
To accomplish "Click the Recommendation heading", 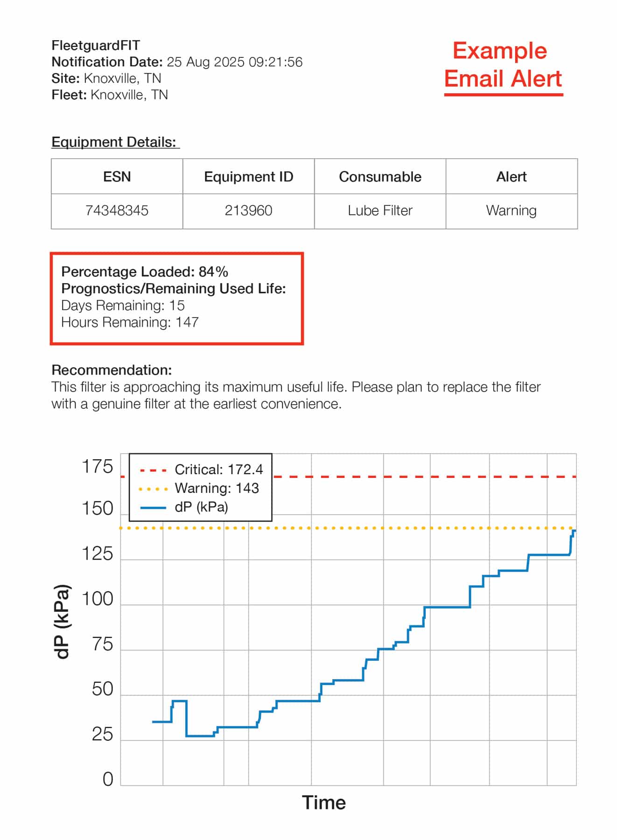I will tap(112, 370).
